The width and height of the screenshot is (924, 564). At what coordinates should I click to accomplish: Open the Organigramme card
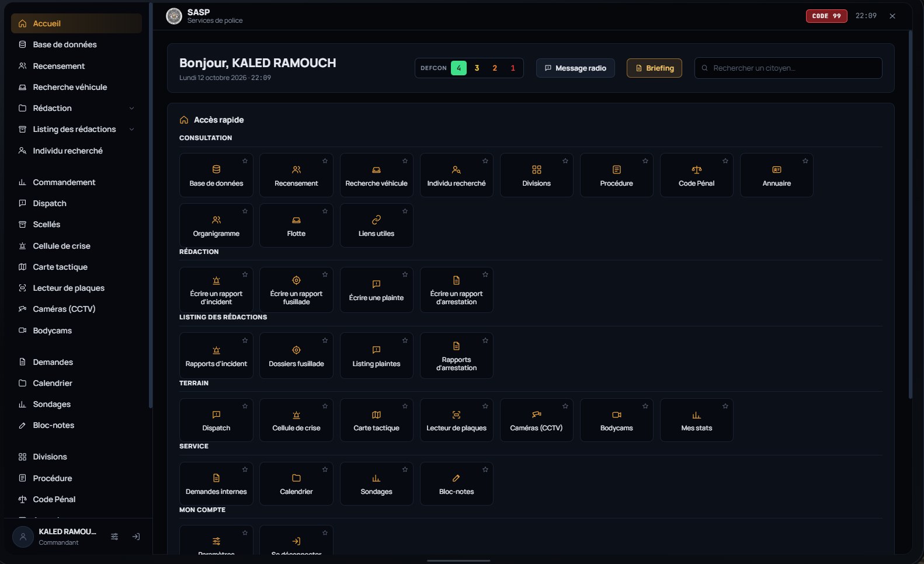pyautogui.click(x=216, y=225)
